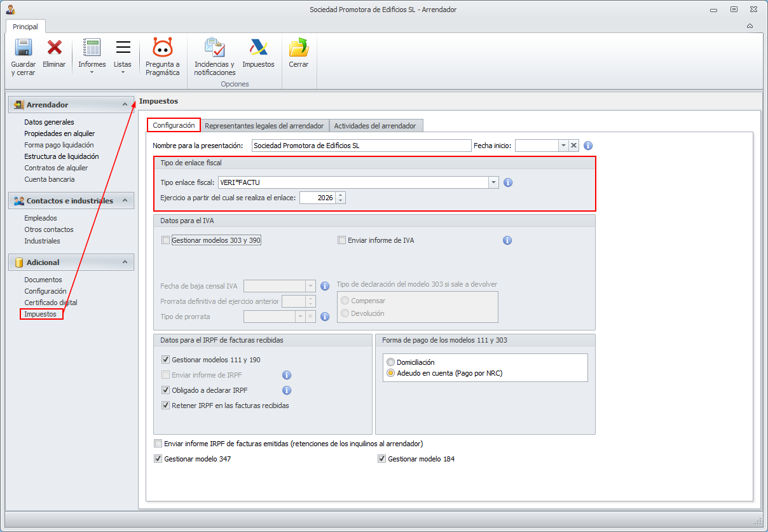Open the Fecha inicio date dropdown
The width and height of the screenshot is (768, 532).
tap(563, 146)
